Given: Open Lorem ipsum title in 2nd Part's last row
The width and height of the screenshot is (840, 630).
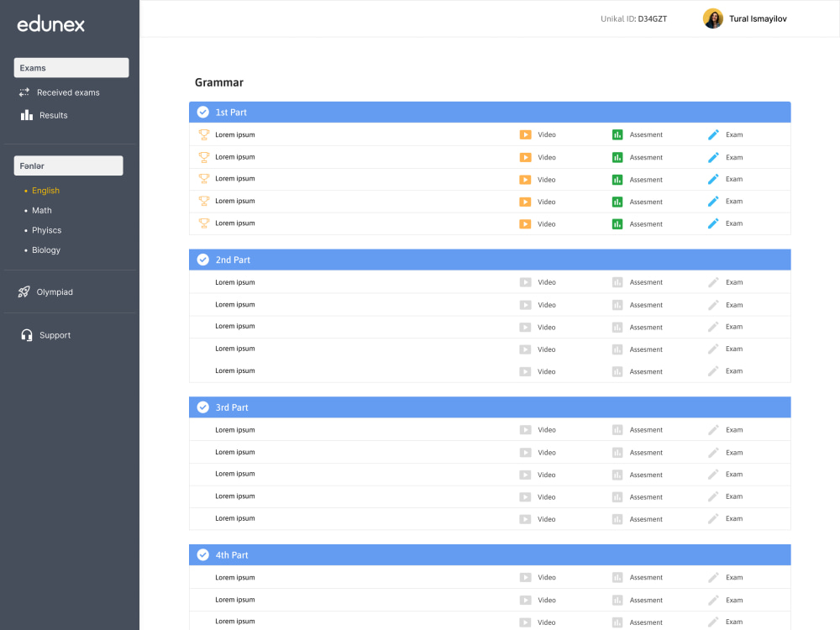Looking at the screenshot, I should [235, 370].
